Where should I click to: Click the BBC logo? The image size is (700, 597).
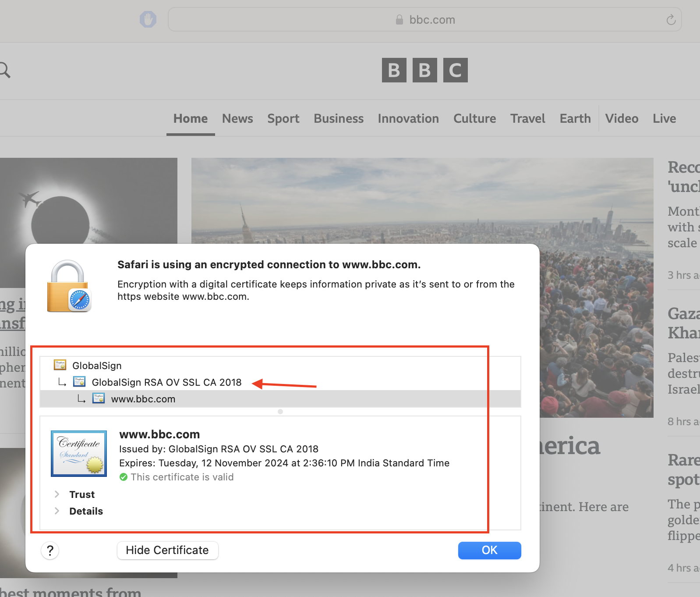(424, 70)
